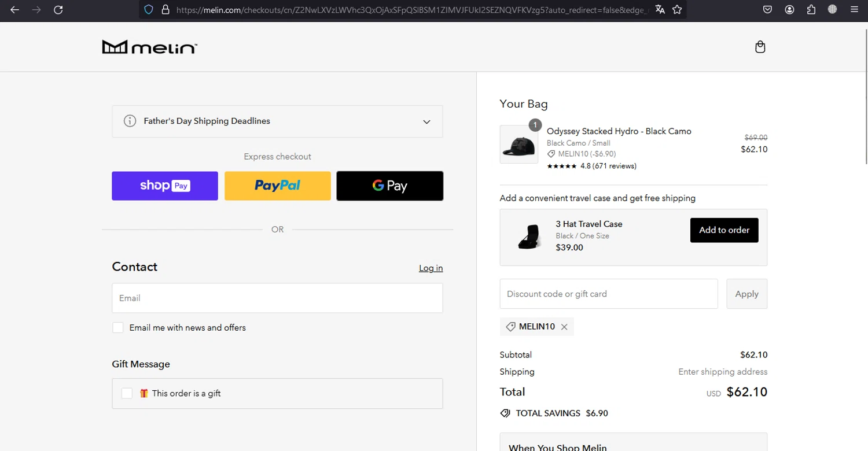868x451 pixels.
Task: Expand Father's Day Shipping Deadlines
Action: click(277, 121)
